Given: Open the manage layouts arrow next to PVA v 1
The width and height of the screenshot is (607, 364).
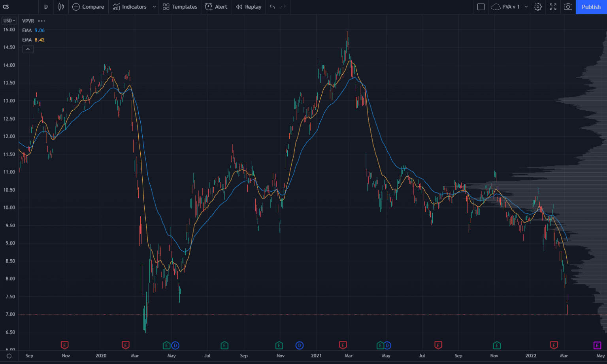Looking at the screenshot, I should pyautogui.click(x=526, y=7).
